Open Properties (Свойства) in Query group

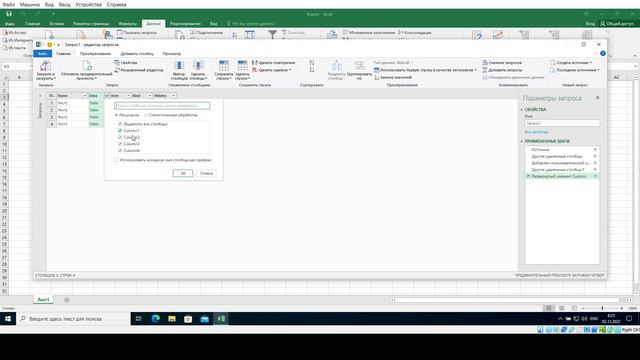point(126,62)
